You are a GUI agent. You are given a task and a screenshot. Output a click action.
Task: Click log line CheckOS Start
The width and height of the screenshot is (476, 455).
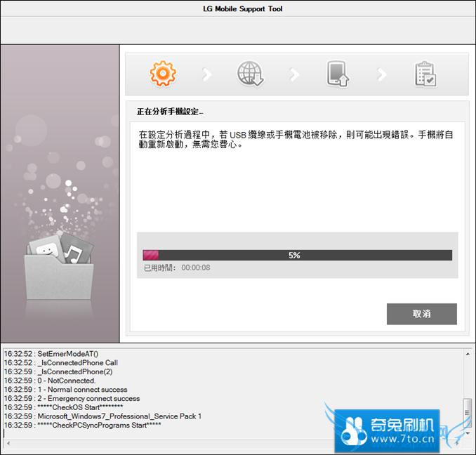(63, 407)
